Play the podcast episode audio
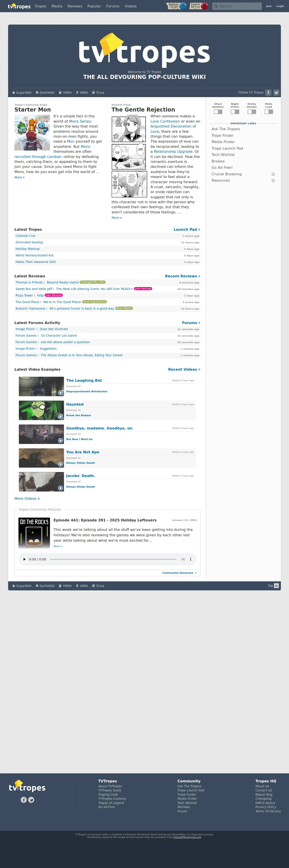 24,559
